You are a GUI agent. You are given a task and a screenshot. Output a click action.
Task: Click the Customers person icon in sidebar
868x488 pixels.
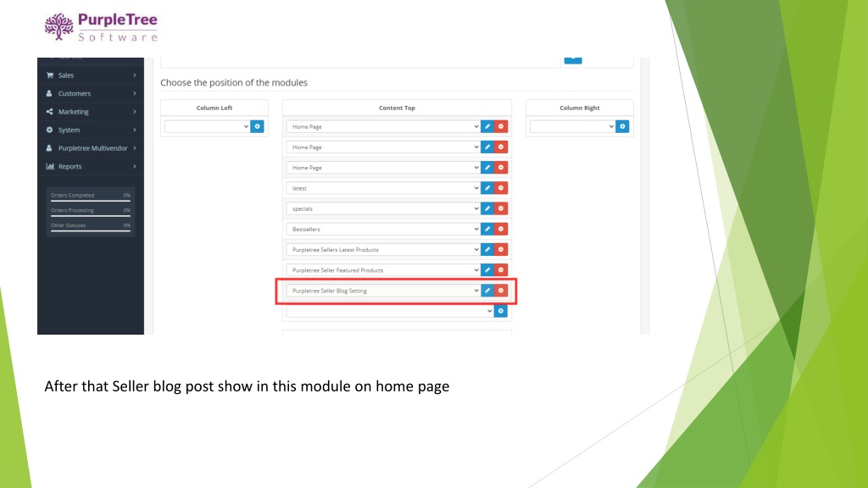coord(49,93)
